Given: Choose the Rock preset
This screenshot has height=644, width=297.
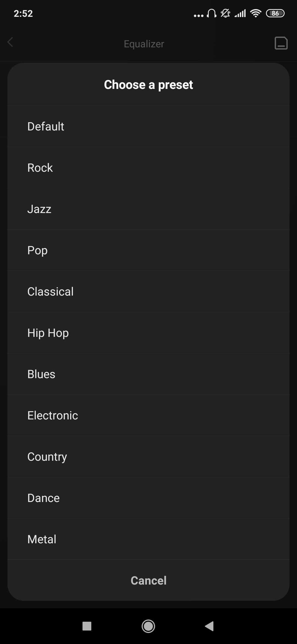Looking at the screenshot, I should coord(148,168).
